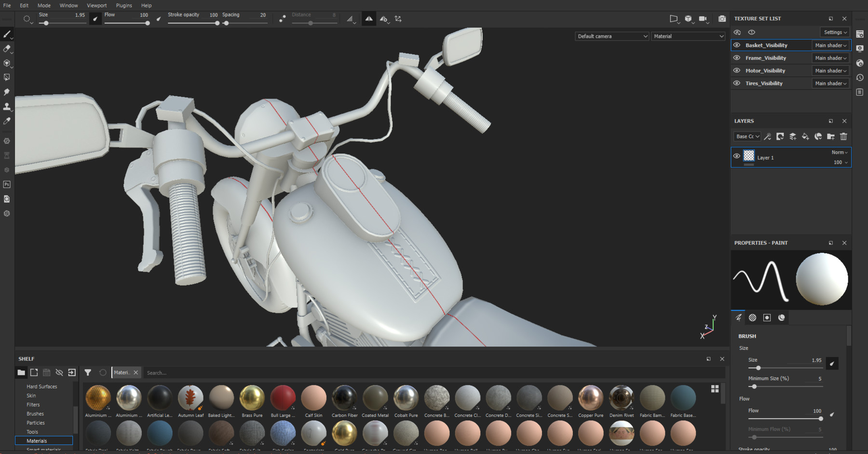Toggle visibility of Motor_Visibility texture set

pos(737,70)
